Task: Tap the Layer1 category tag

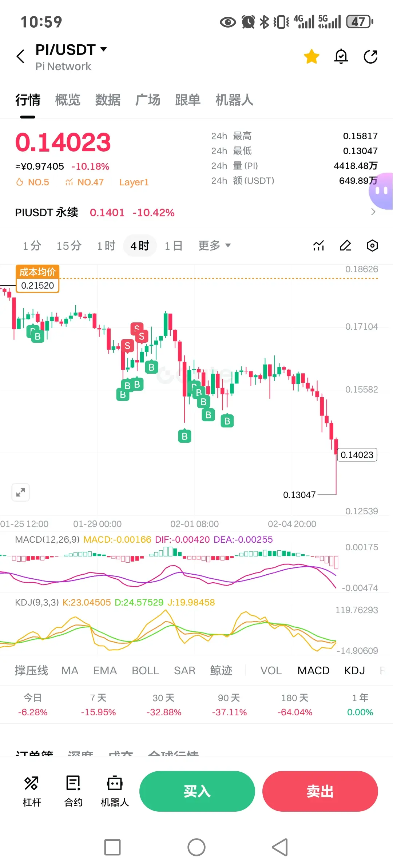Action: pos(134,182)
